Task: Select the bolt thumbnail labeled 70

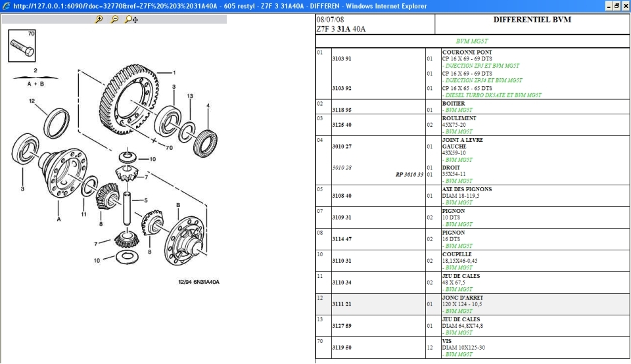Action: 22,46
